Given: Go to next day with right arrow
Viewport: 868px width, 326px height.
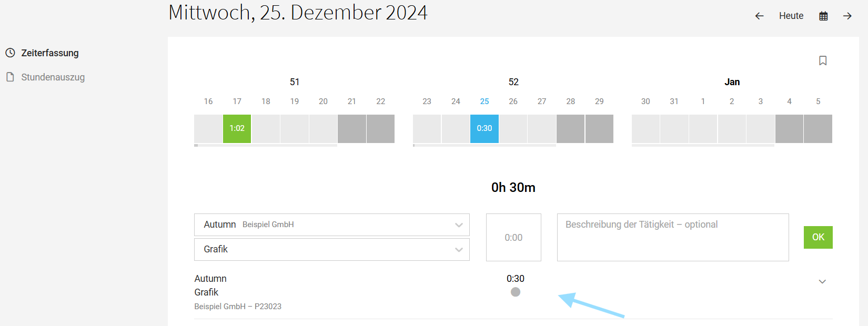Looking at the screenshot, I should pyautogui.click(x=847, y=16).
